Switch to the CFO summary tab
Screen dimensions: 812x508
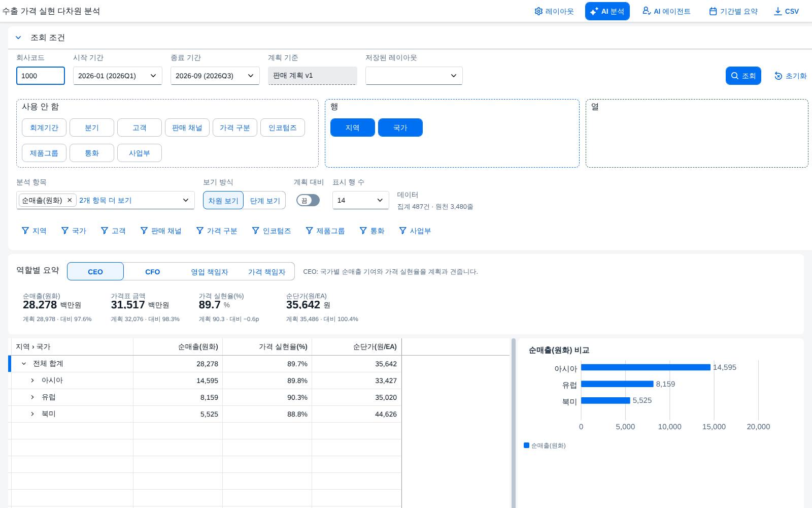[153, 272]
